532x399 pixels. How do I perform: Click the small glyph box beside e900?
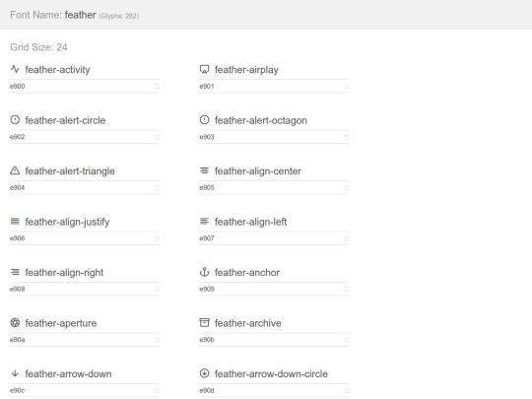[157, 86]
